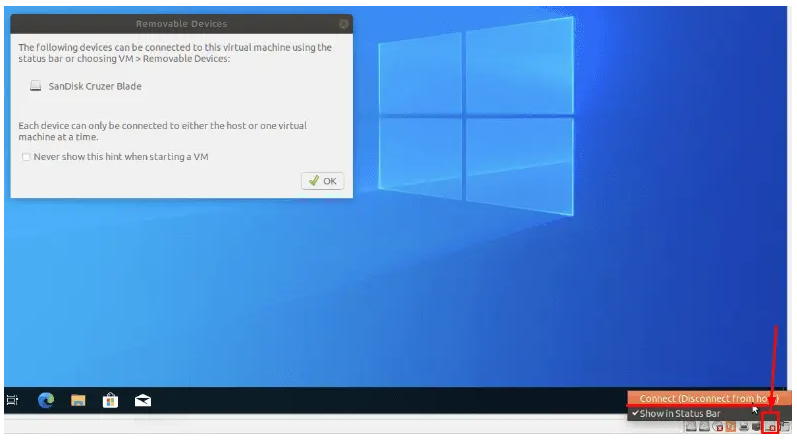Enable Never show this hint checkbox
This screenshot has width=797, height=441.
coord(26,157)
